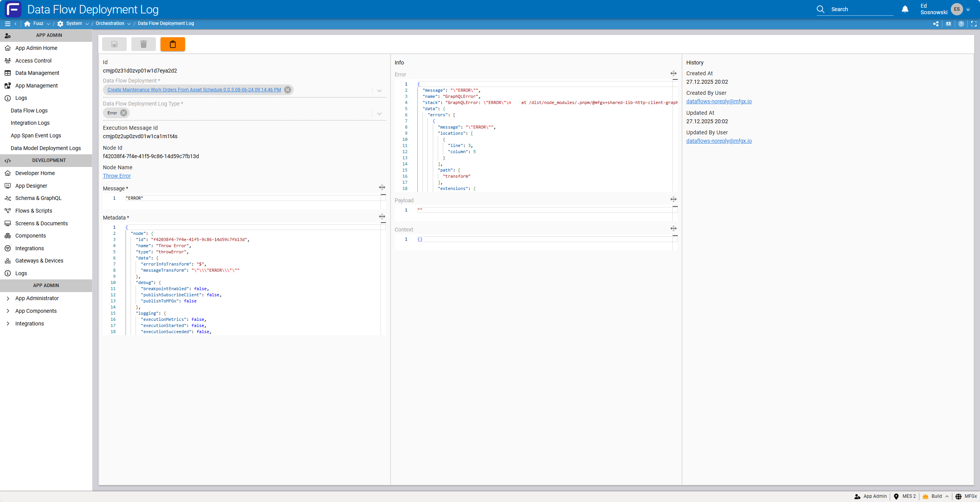Click the MFGx globe icon
The width and height of the screenshot is (980, 502).
958,497
